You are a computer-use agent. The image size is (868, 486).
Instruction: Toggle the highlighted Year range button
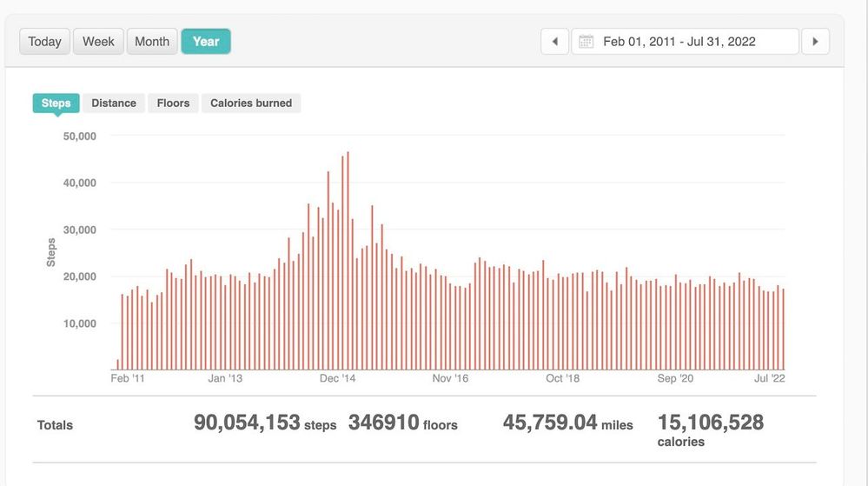(x=206, y=42)
